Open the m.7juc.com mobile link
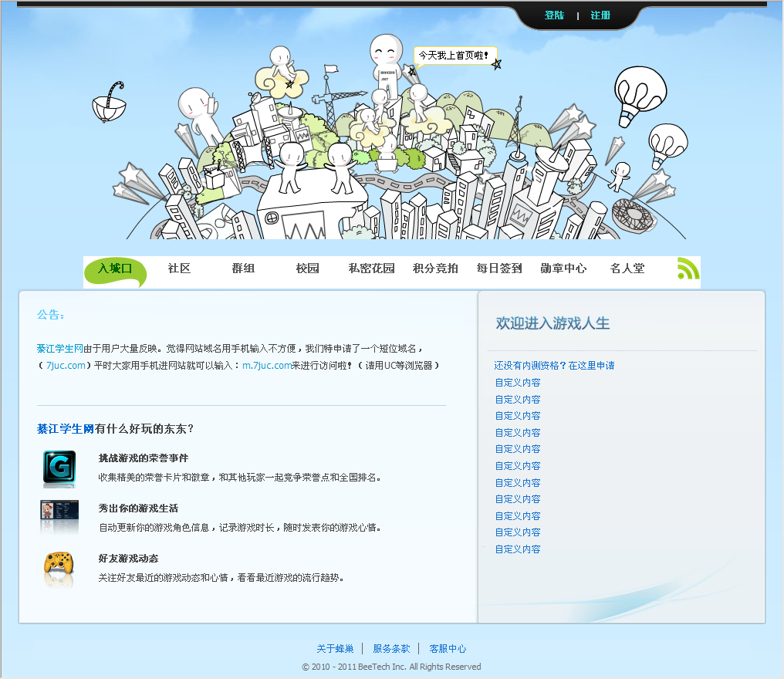This screenshot has height=679, width=784. [267, 366]
